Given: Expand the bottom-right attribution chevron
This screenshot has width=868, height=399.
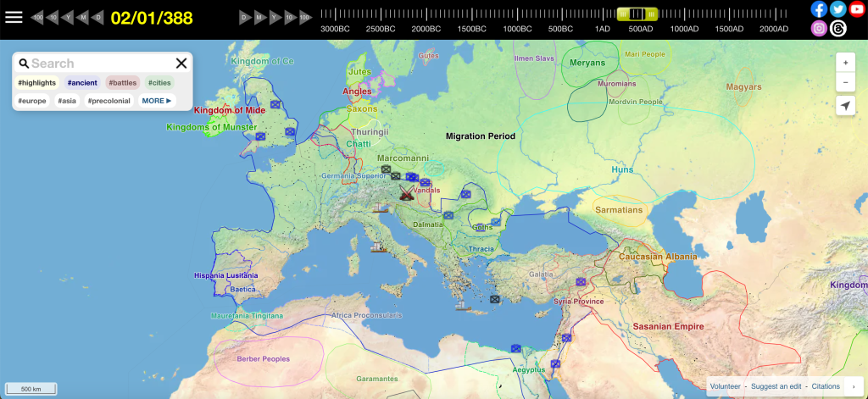Looking at the screenshot, I should (853, 386).
